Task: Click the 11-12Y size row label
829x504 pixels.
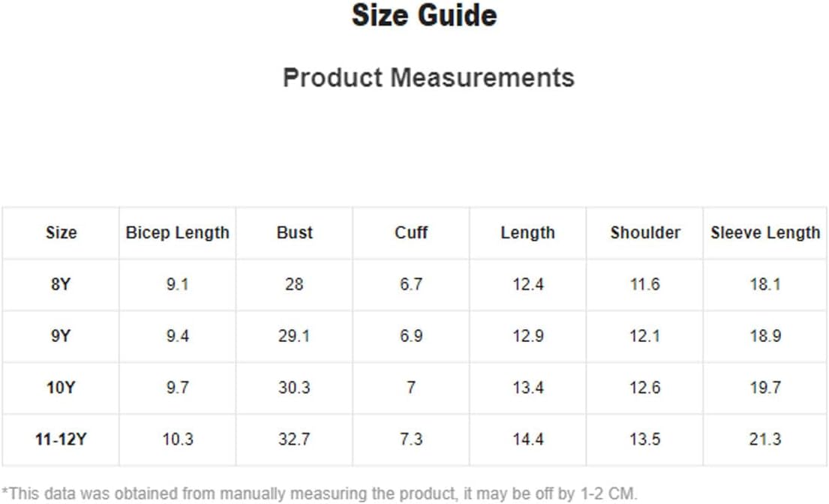Action: tap(61, 439)
